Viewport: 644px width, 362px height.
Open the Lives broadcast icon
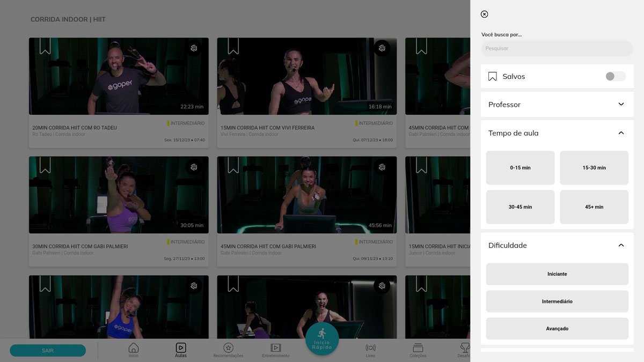pos(370,348)
